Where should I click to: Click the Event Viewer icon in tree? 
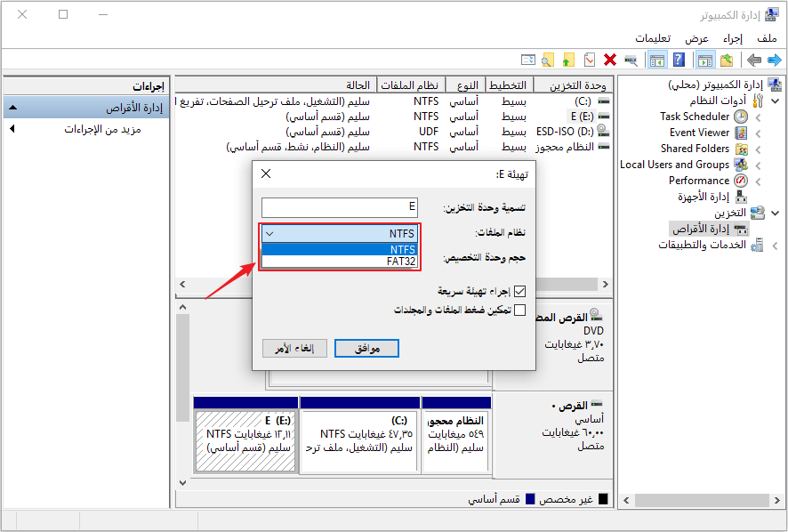(741, 133)
